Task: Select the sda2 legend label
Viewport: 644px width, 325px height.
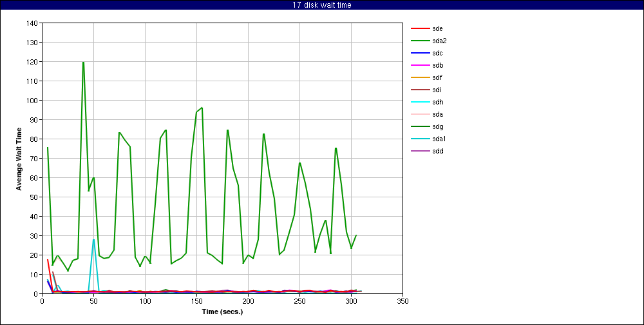Action: click(439, 41)
